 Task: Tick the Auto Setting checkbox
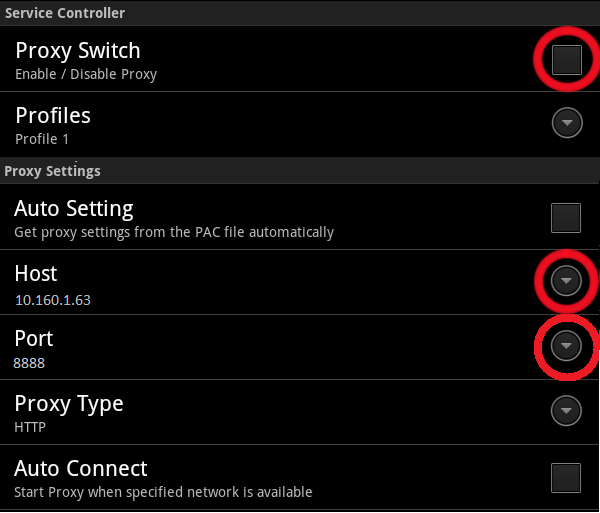pos(566,217)
